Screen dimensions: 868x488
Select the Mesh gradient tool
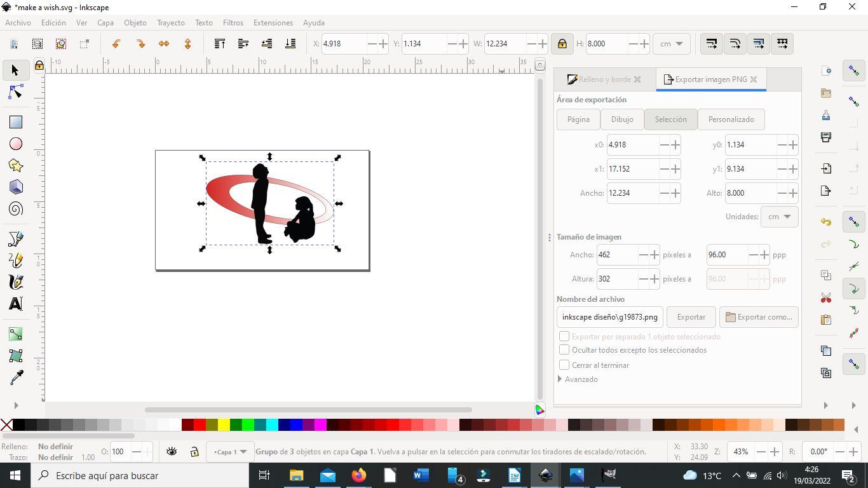tap(15, 356)
